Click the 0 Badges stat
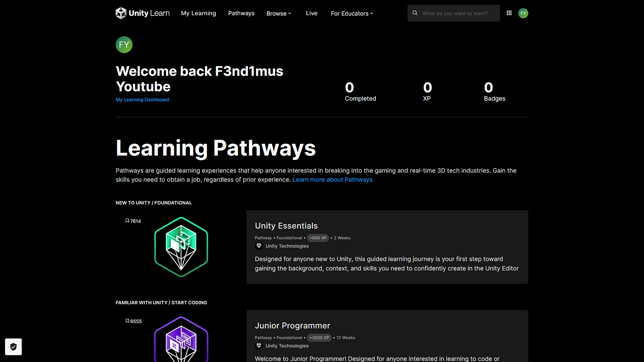 click(x=494, y=91)
